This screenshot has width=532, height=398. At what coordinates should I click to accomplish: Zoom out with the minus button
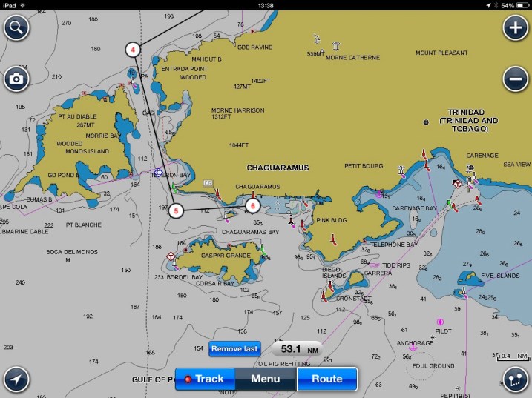(x=515, y=79)
